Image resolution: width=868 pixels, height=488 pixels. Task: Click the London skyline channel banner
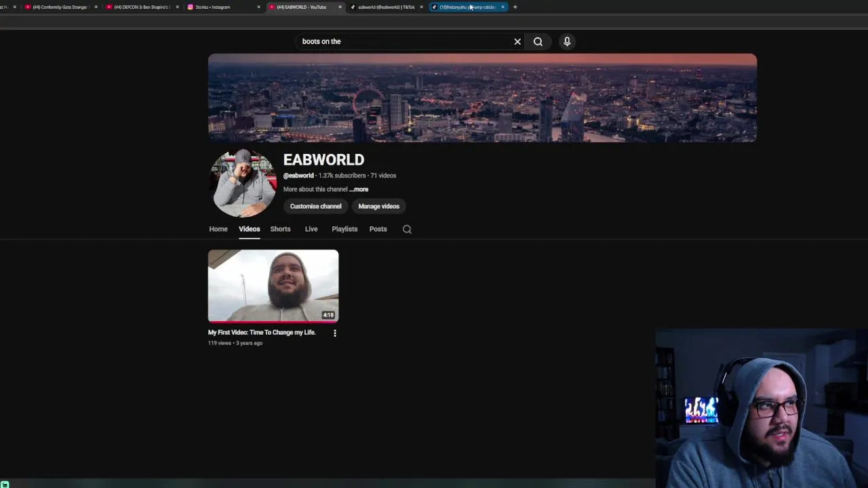click(482, 98)
